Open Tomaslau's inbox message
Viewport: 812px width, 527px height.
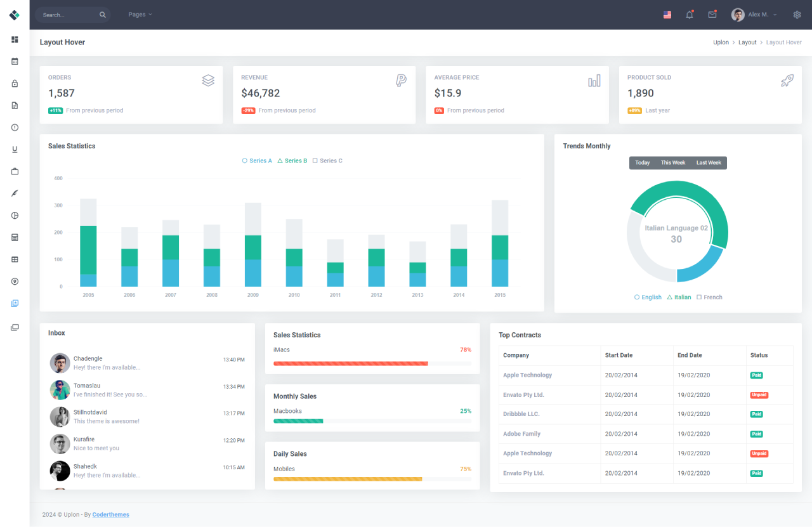[x=147, y=390]
